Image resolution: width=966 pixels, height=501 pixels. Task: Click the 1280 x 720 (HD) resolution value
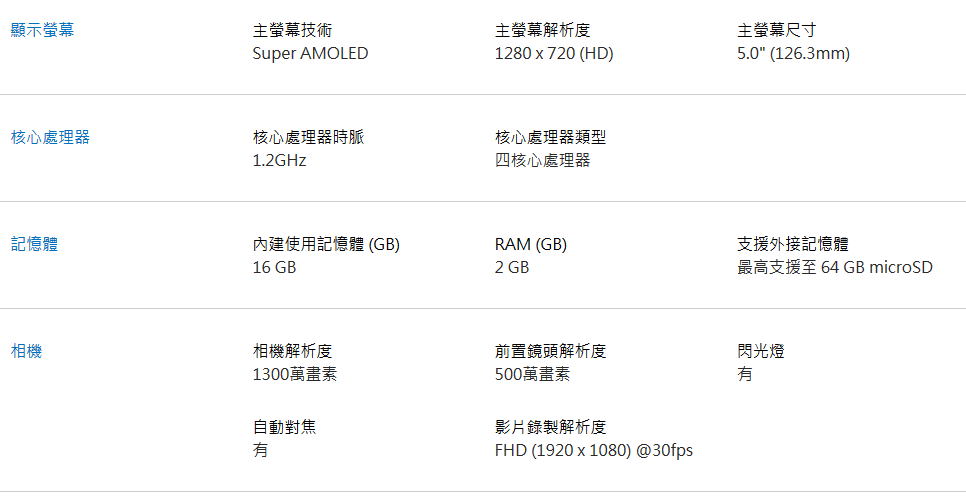[x=554, y=54]
